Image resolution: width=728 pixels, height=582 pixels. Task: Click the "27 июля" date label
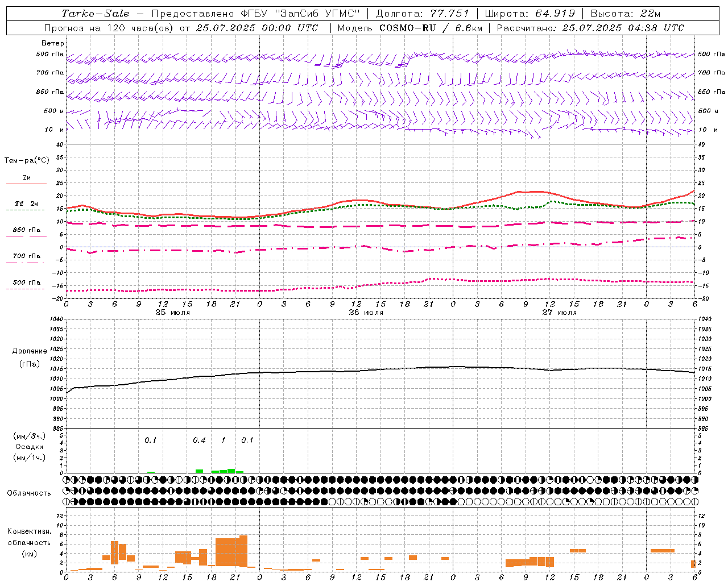click(x=559, y=313)
